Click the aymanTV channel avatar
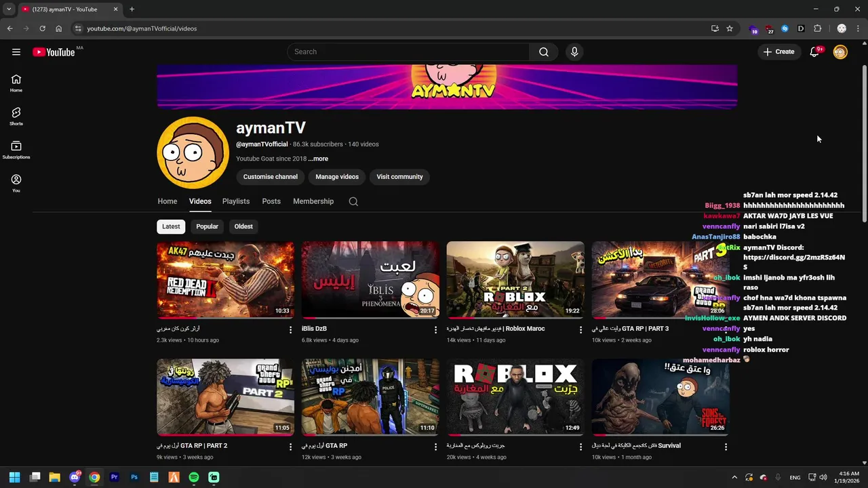This screenshot has height=488, width=868. 193,152
